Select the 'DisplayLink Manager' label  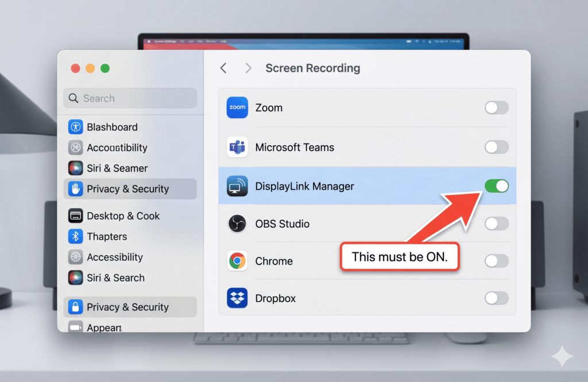click(x=304, y=186)
